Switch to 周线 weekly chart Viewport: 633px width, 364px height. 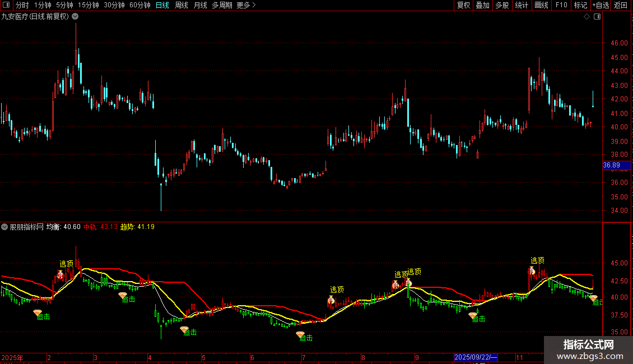tap(181, 5)
